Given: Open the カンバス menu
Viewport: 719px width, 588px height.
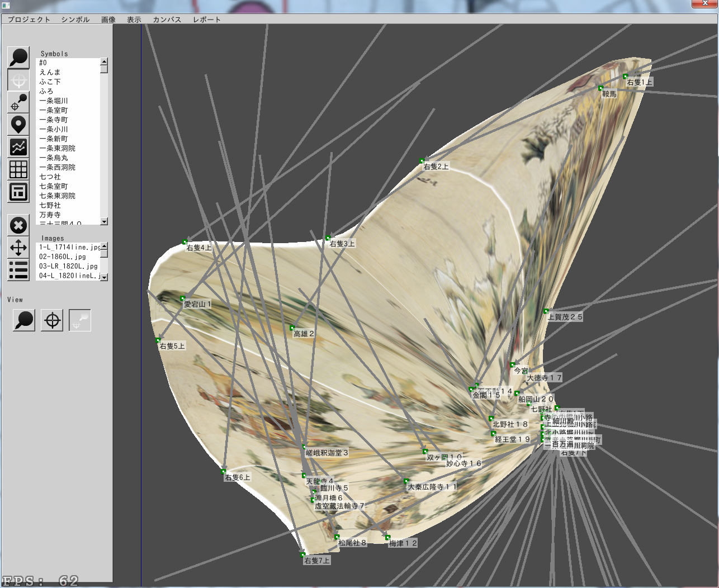Looking at the screenshot, I should [x=167, y=20].
